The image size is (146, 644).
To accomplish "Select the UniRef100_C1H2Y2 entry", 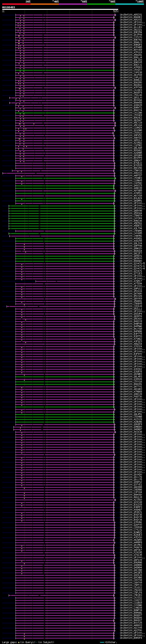I will coord(131,600).
